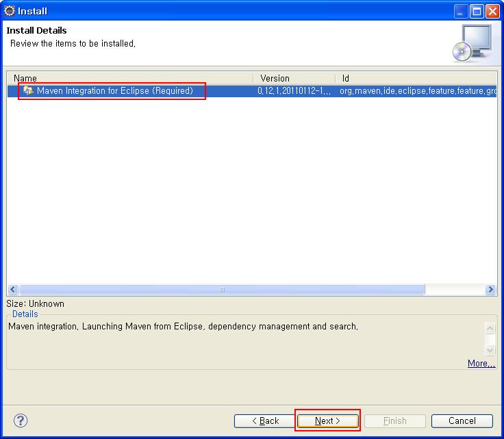
Task: Minimize the Install window
Action: click(460, 12)
